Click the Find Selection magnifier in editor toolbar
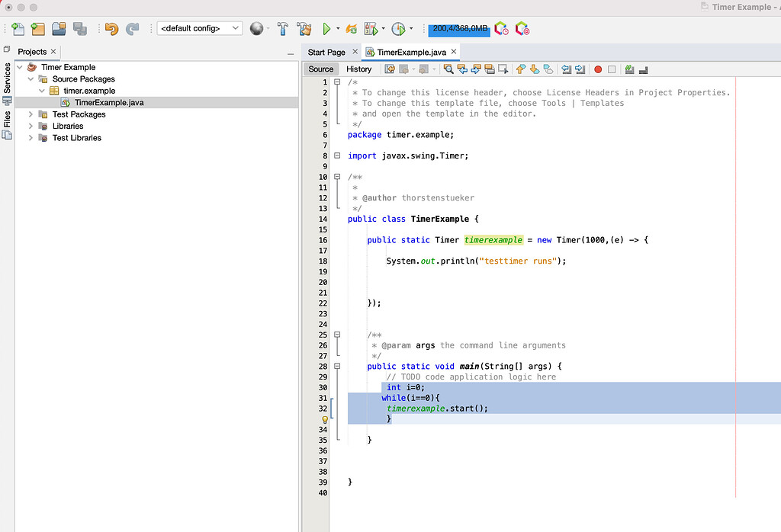Image resolution: width=781 pixels, height=532 pixels. (448, 69)
